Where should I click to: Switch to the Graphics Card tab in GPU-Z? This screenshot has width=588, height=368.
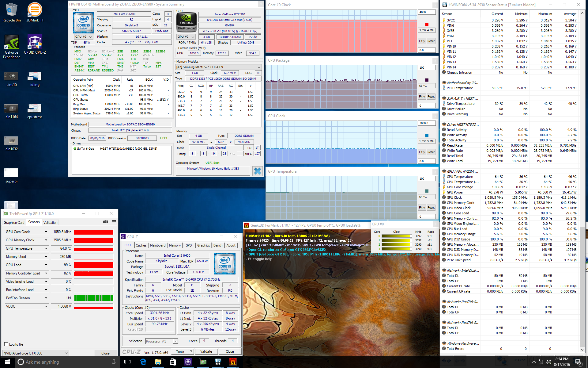14,223
